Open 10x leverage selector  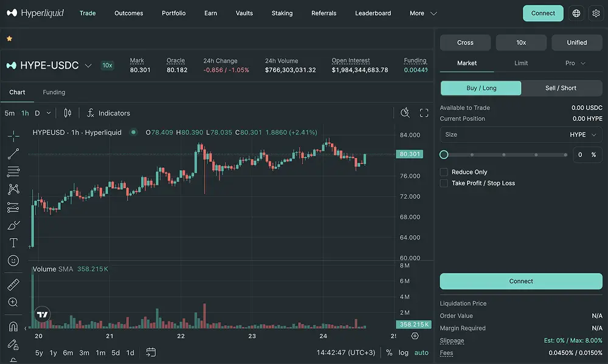coord(521,43)
